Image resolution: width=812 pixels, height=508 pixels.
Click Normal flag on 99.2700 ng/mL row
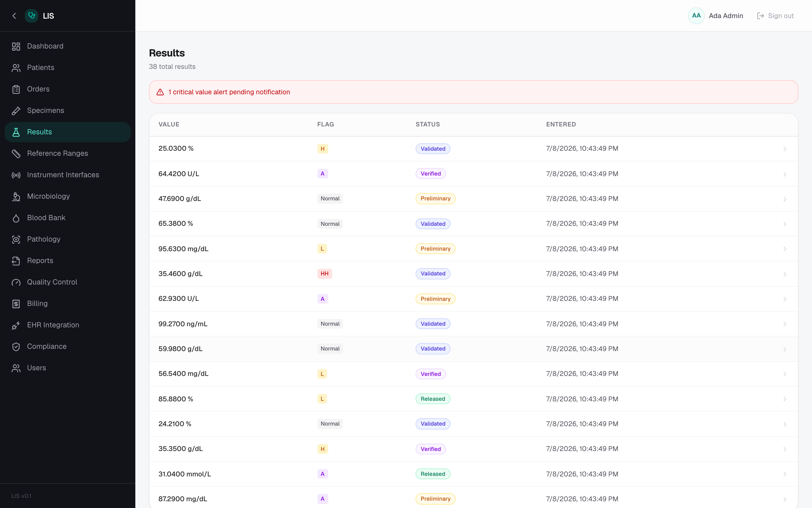tap(330, 324)
